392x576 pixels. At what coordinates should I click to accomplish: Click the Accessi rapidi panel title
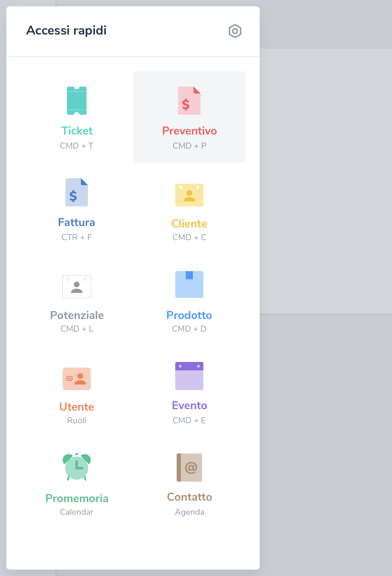coord(67,31)
